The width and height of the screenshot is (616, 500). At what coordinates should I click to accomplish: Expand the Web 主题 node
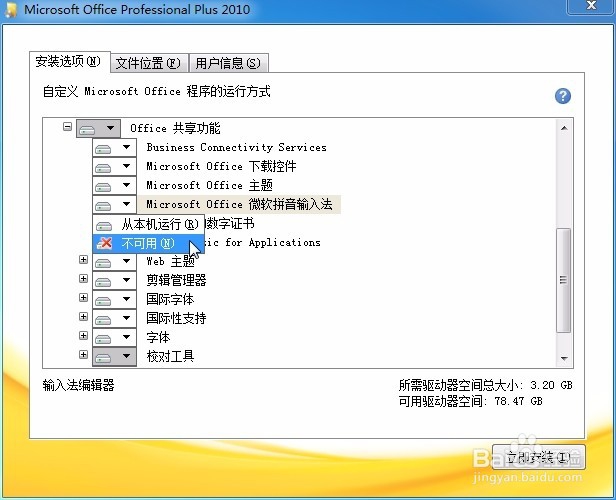[83, 260]
